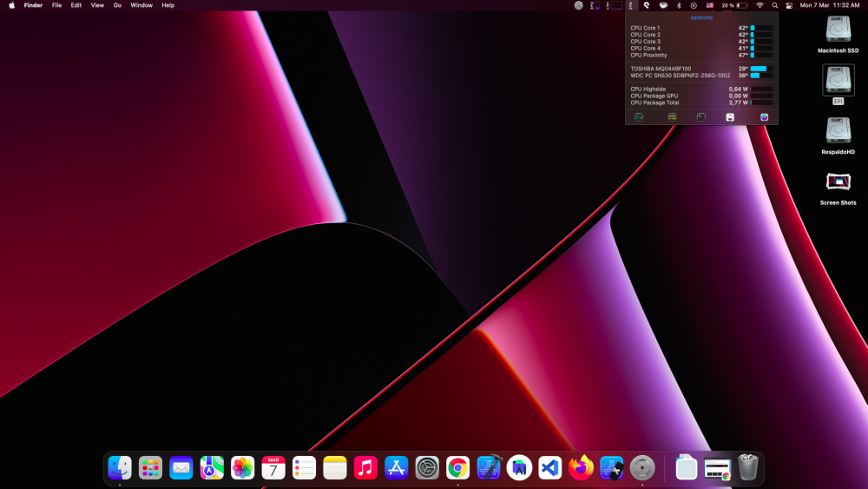Open the iOS Simulator icon in Dock
The image size is (868, 489).
pos(612,468)
